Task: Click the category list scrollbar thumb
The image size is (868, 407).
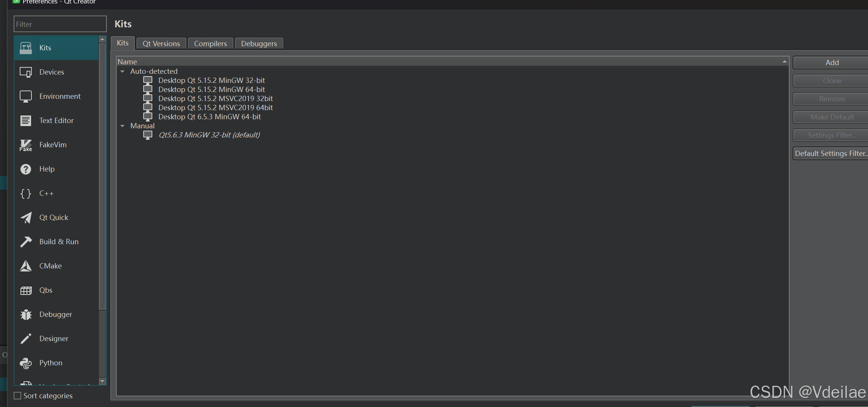Action: click(102, 176)
